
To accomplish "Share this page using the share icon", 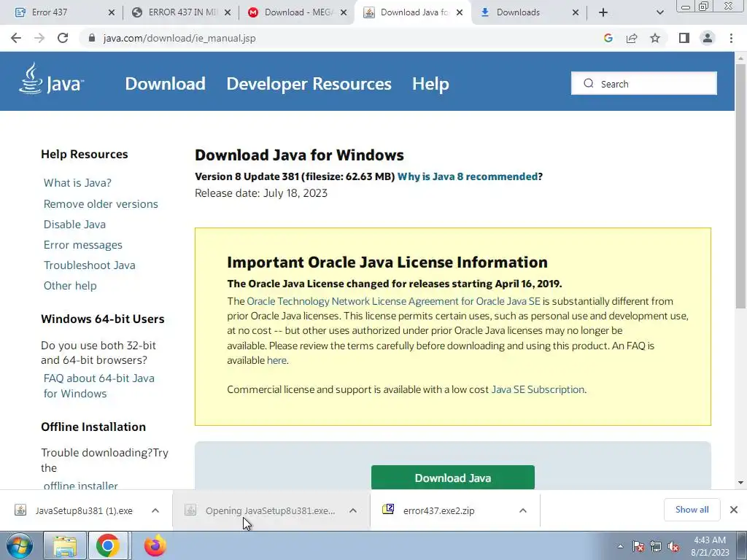I will 632,38.
